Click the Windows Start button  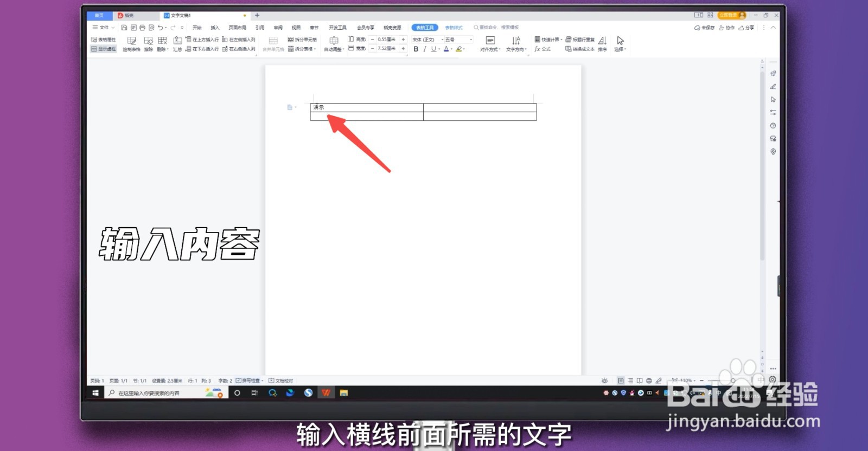coord(95,393)
